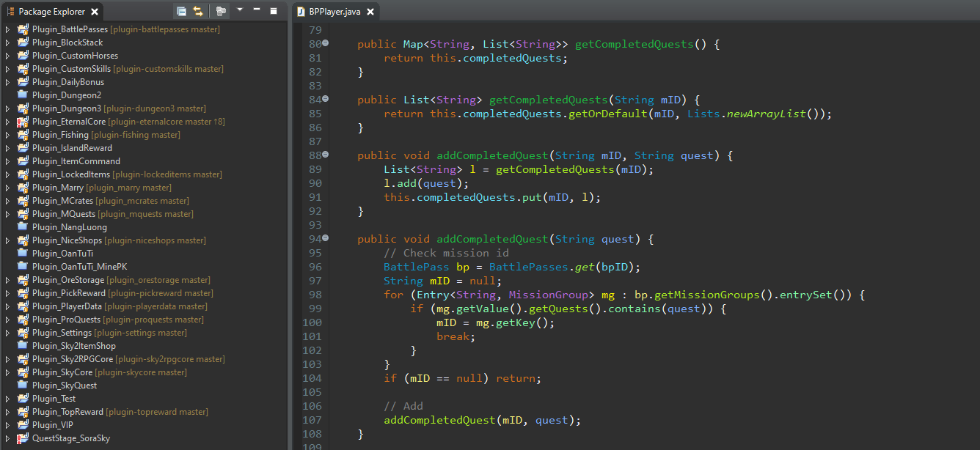Screen dimensions: 980x450
Task: Select the Plugin_TopReward project entry
Action: pyautogui.click(x=67, y=412)
